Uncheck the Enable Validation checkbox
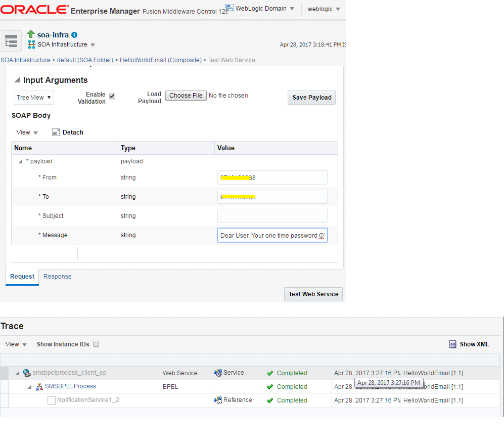Viewport: 504px width, 446px height. (112, 95)
